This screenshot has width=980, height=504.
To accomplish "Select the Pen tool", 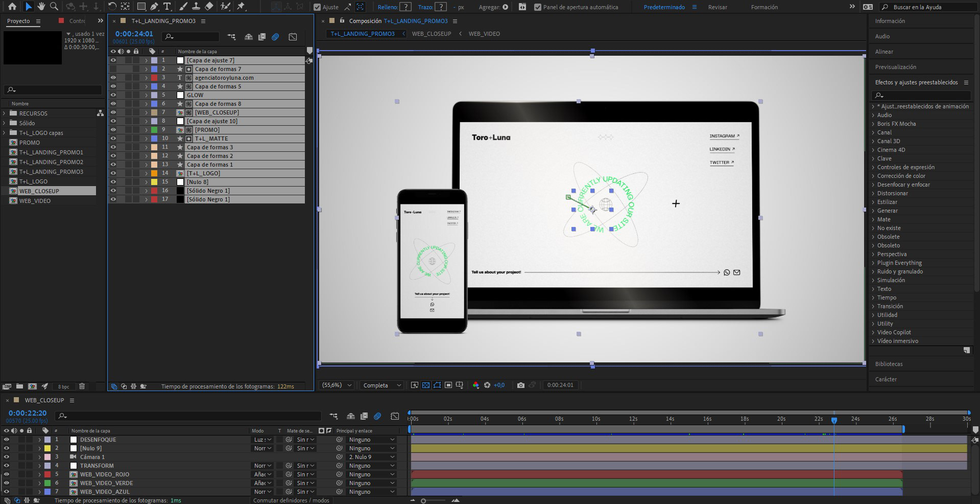I will 154,7.
